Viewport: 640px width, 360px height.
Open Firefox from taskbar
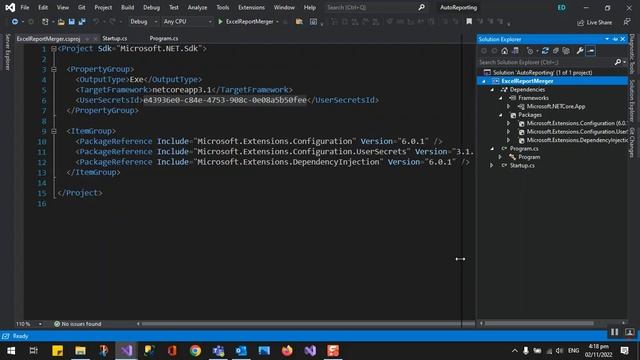tap(287, 351)
